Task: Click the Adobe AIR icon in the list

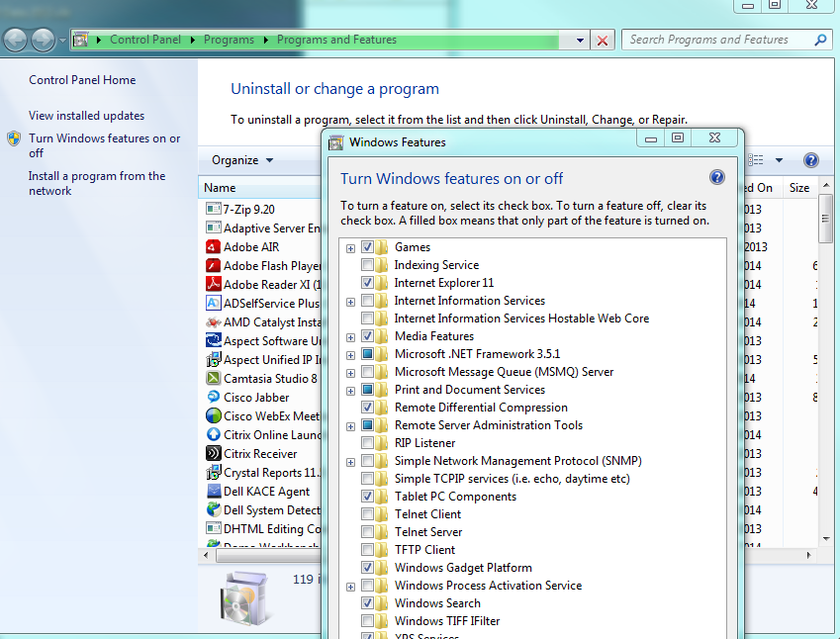Action: point(213,246)
